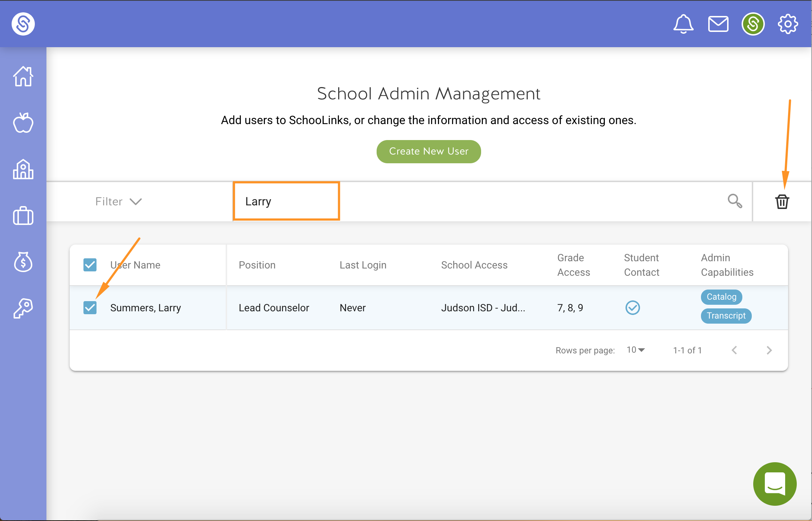The image size is (812, 521).
Task: Click the 1-1 of 1 pagination text
Action: click(687, 350)
